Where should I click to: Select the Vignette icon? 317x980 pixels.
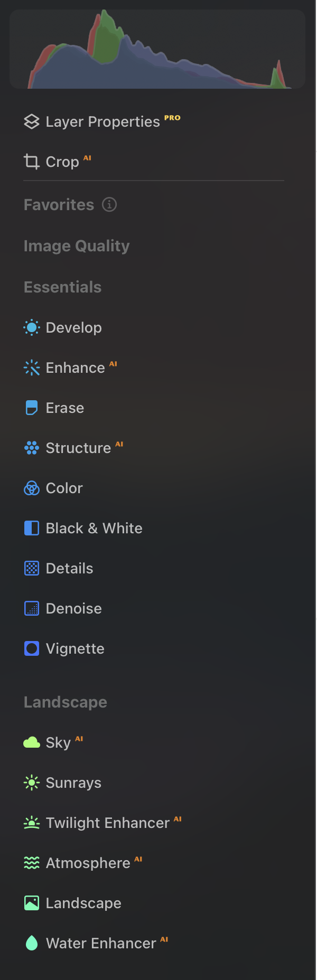click(x=32, y=648)
